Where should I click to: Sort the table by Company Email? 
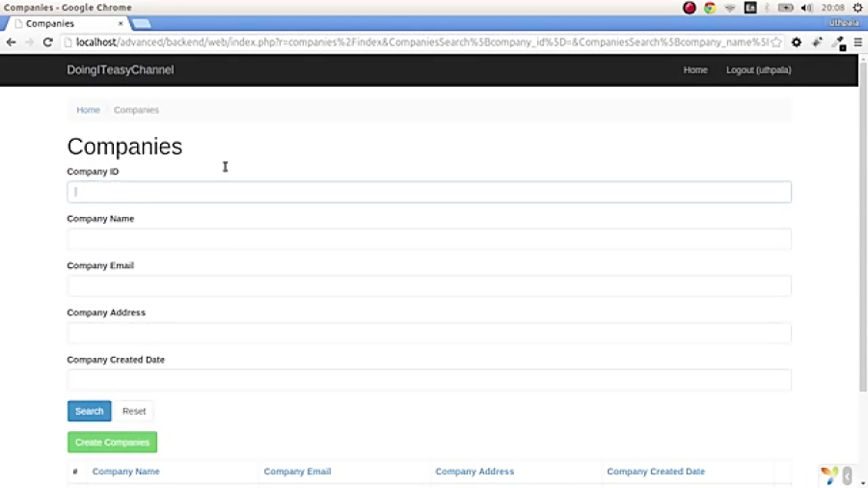click(297, 472)
